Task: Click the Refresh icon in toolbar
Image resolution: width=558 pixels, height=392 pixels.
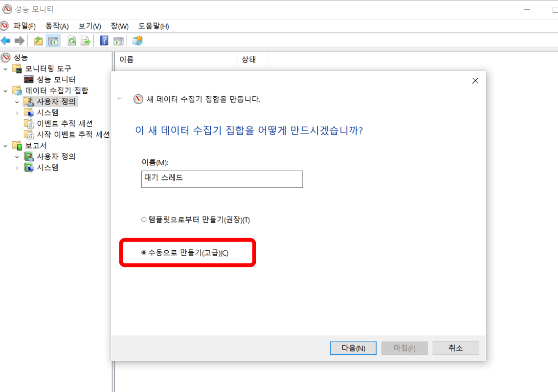Action: (x=71, y=41)
